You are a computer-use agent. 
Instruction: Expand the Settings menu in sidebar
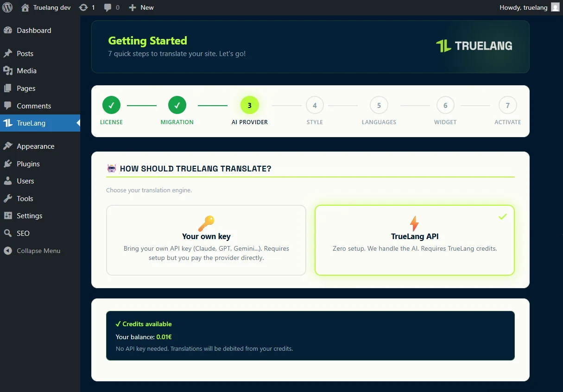pos(29,216)
